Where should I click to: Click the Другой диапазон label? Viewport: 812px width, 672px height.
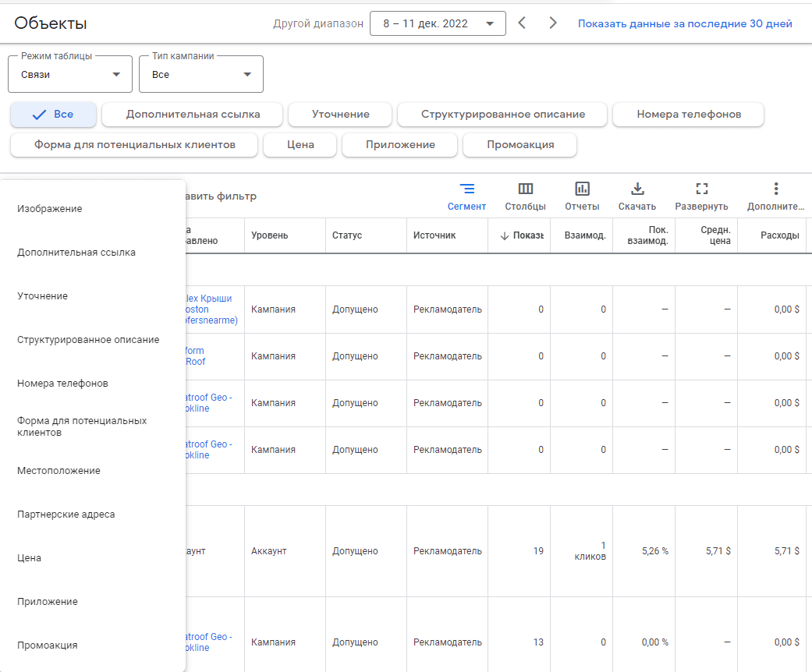(318, 24)
